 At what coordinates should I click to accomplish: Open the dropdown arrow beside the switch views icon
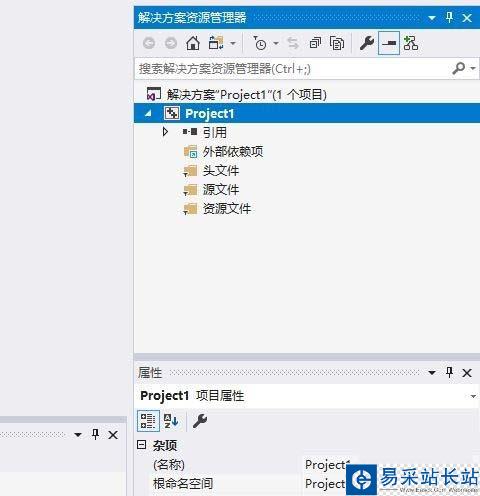pos(233,43)
